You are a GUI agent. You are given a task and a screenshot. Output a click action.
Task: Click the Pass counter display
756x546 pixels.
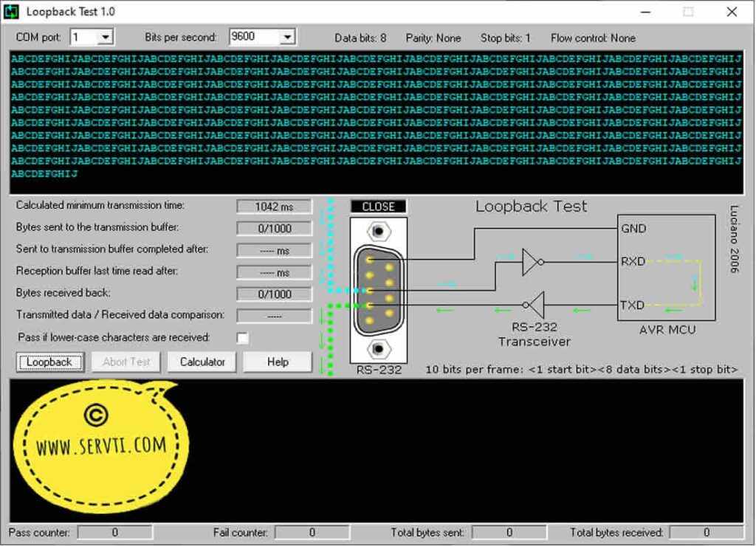(x=115, y=531)
